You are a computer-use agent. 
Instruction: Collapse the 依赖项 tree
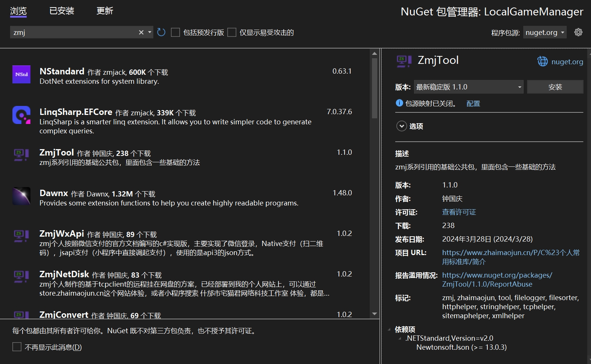[389, 329]
